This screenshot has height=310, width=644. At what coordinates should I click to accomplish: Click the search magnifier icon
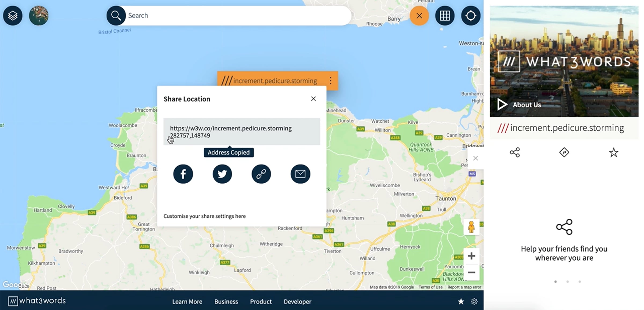point(116,16)
